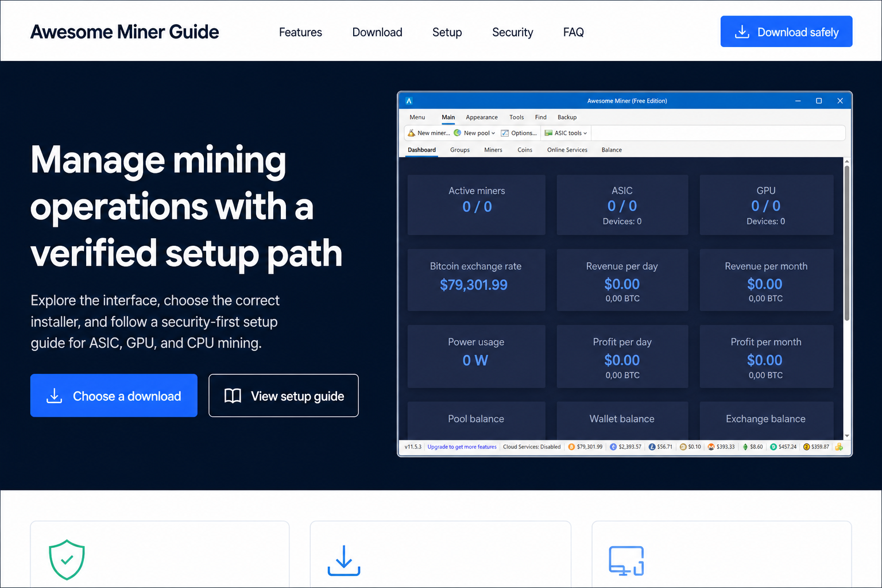The width and height of the screenshot is (882, 588).
Task: Click the Choose a download button
Action: 114,396
